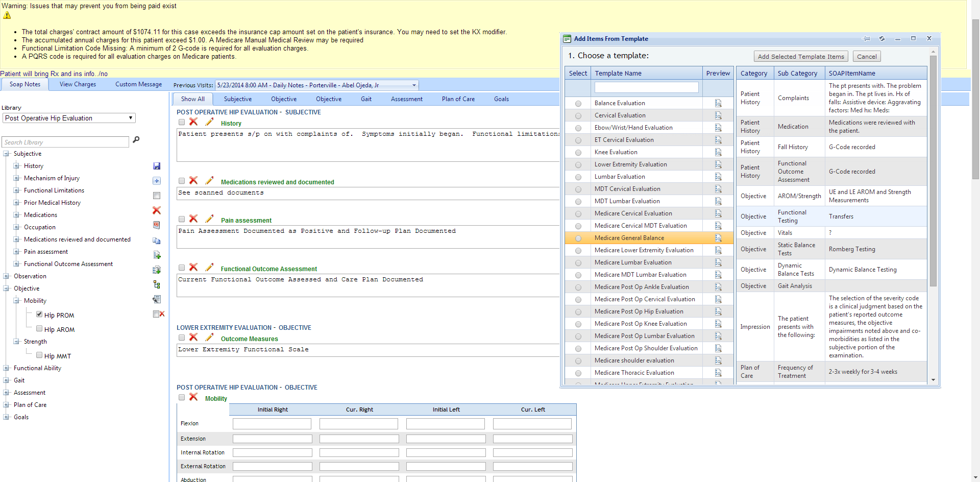
Task: Preview the Medicare General Balance template
Action: pos(718,238)
